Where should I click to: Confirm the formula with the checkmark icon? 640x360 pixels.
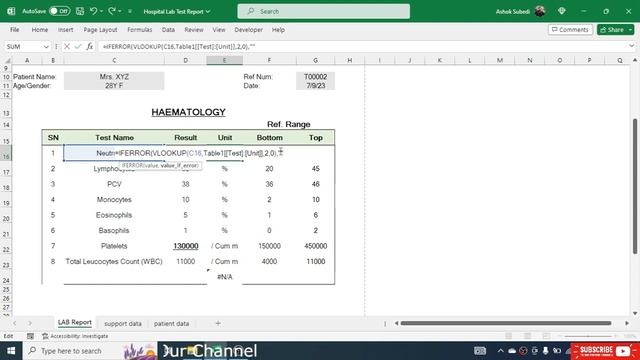(x=78, y=47)
